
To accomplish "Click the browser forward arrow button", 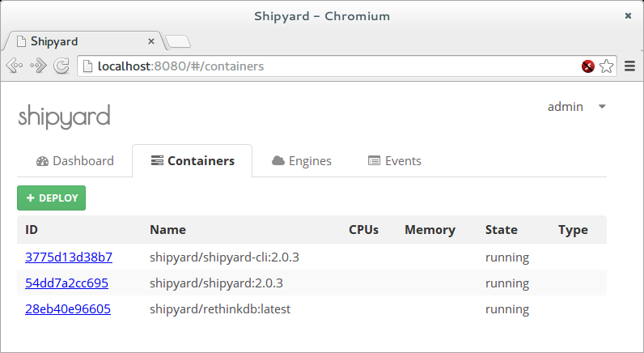I will 38,66.
